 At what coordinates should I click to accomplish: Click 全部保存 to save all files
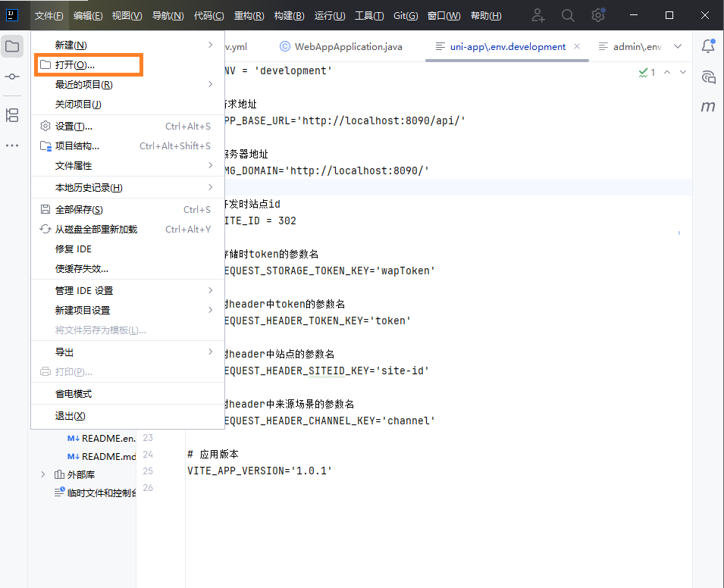click(79, 210)
